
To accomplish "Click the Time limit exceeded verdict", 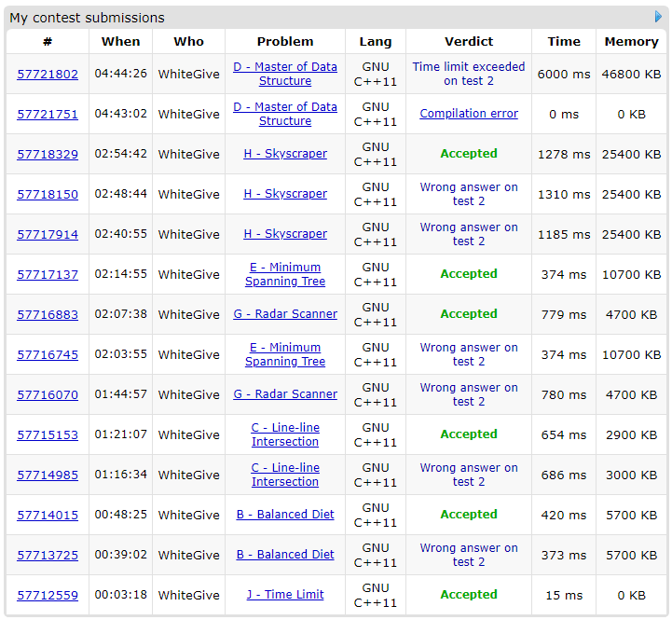I will (469, 74).
